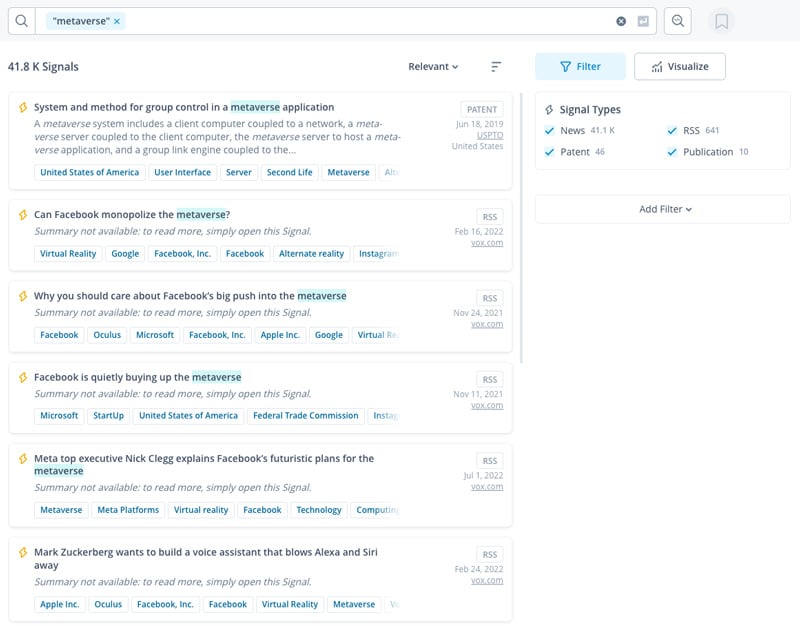Open the Mark Zuckerberg voice assistant article
Image resolution: width=800 pixels, height=629 pixels.
tap(206, 559)
